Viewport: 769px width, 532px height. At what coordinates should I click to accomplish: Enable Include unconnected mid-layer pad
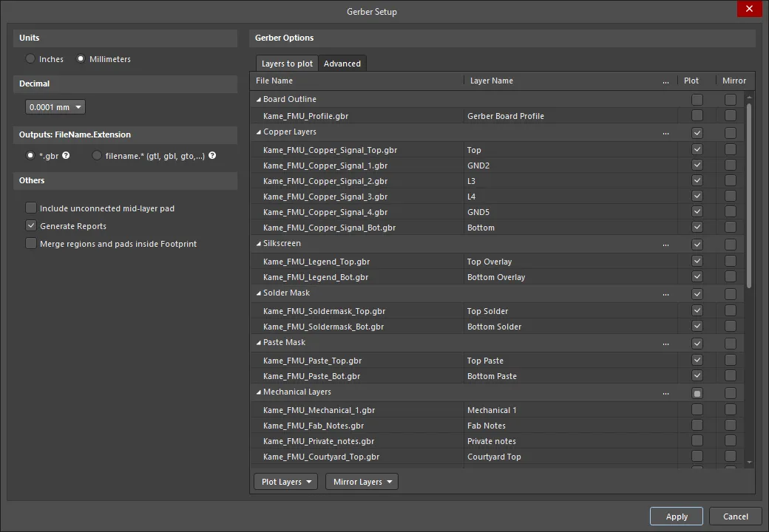pyautogui.click(x=31, y=208)
